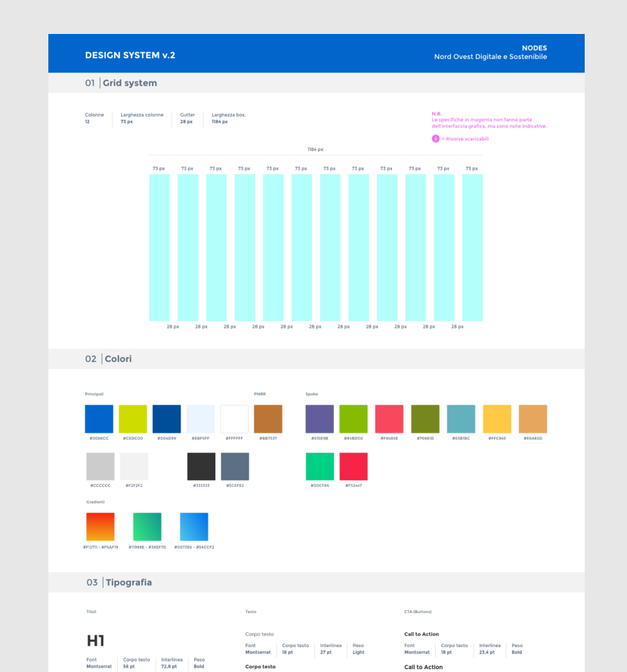This screenshot has height=672, width=627.
Task: Click the 72,8 pt Interlinea value
Action: coord(169,667)
